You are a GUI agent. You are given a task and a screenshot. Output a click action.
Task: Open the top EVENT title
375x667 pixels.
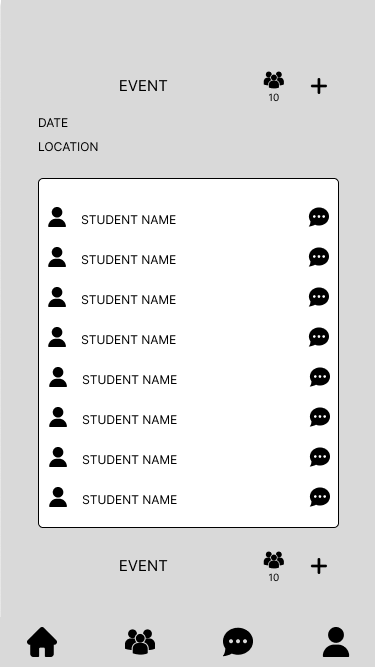coord(143,86)
